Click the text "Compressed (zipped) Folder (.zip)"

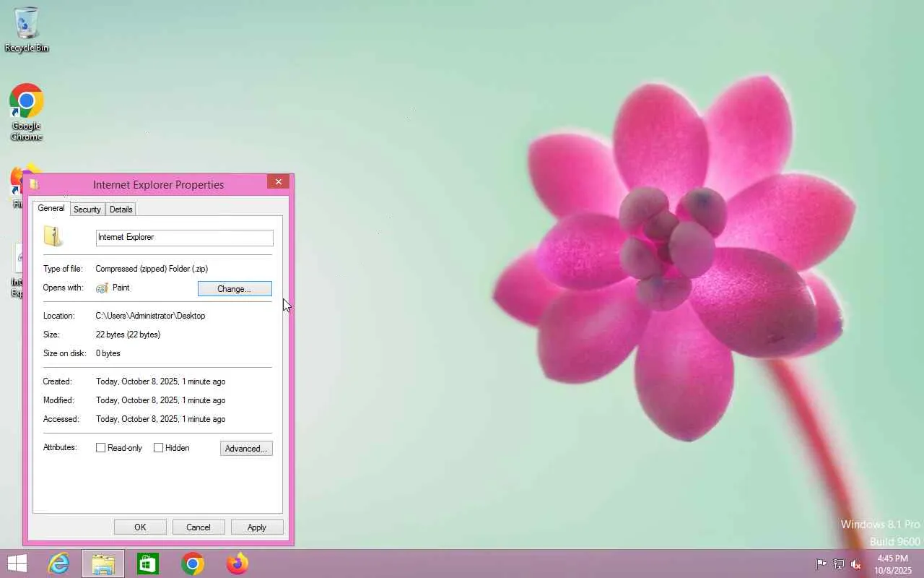[x=152, y=269]
